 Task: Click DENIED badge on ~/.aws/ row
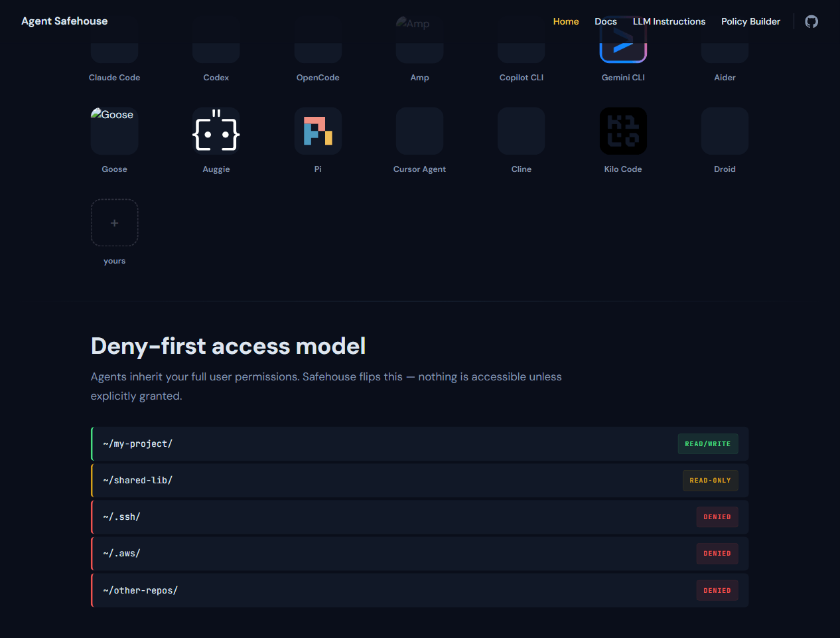pyautogui.click(x=717, y=553)
